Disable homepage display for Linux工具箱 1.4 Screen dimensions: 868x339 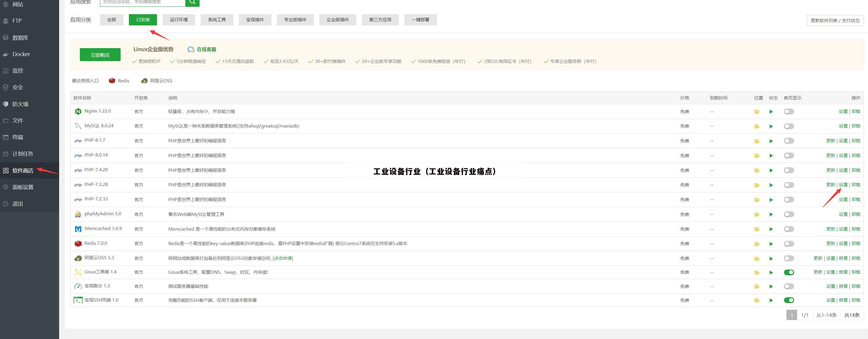789,272
